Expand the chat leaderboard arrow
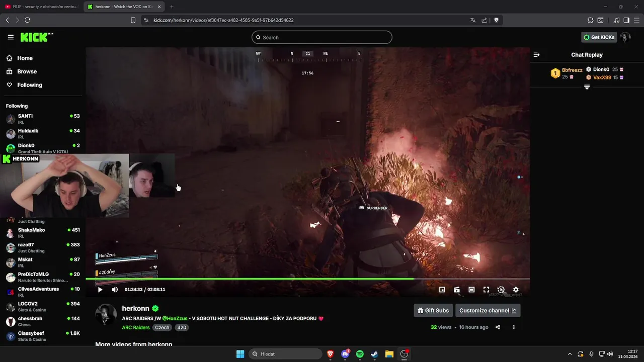 pyautogui.click(x=587, y=87)
